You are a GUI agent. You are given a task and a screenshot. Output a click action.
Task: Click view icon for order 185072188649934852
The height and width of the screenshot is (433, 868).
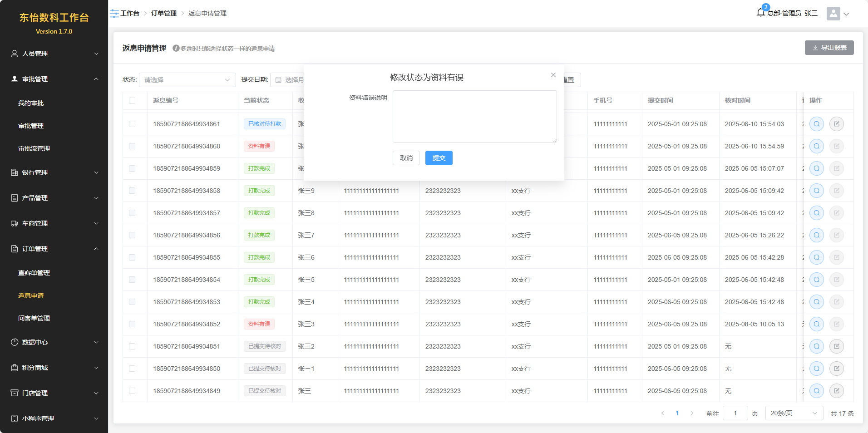(x=816, y=324)
